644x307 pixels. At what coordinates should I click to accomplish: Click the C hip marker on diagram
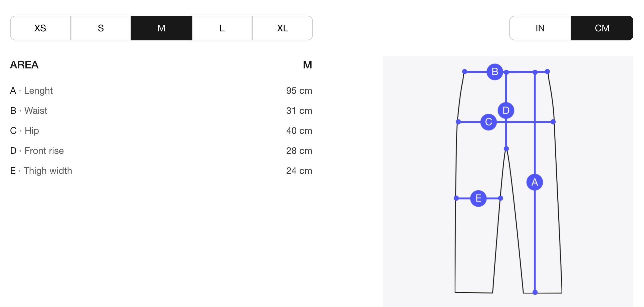point(489,122)
